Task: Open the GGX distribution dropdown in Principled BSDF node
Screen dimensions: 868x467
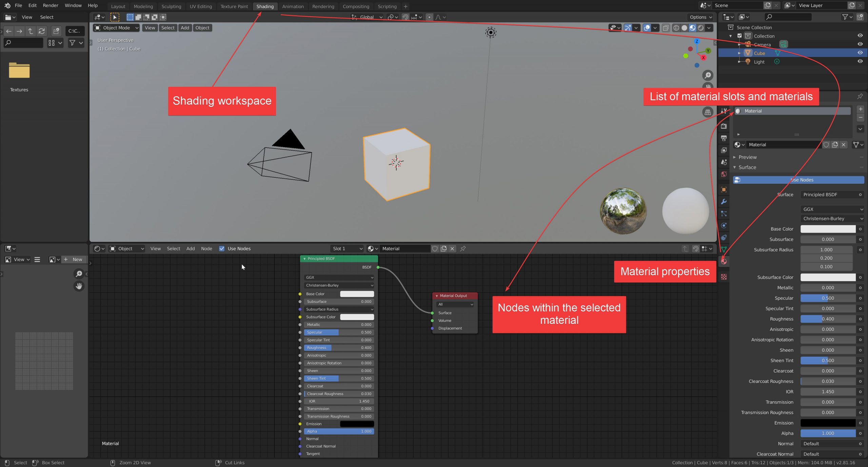Action: click(x=338, y=277)
